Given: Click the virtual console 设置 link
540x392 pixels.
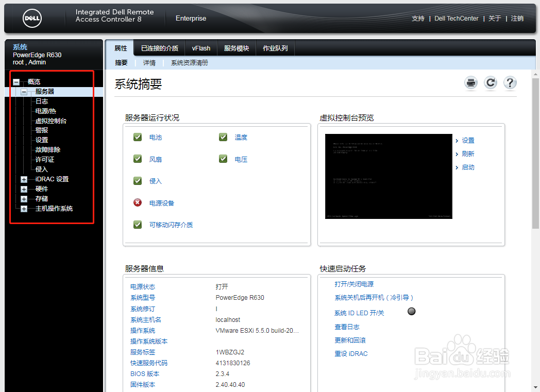Looking at the screenshot, I should (468, 141).
